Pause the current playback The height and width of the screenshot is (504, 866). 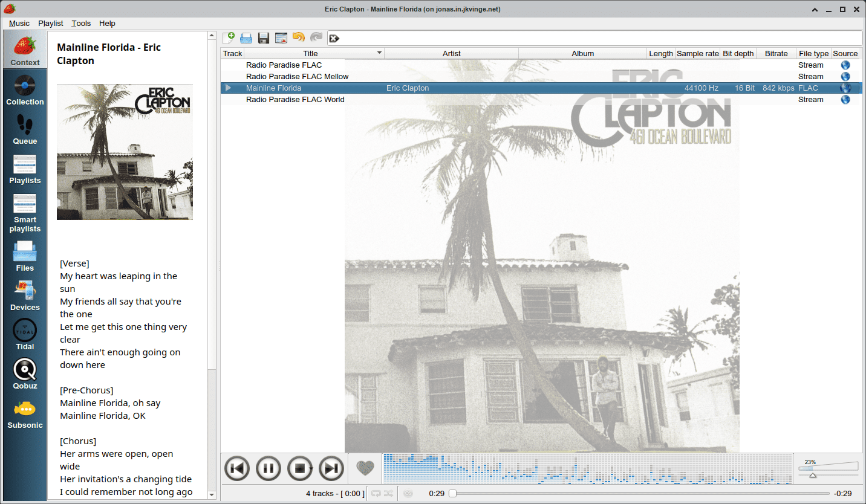(x=269, y=468)
